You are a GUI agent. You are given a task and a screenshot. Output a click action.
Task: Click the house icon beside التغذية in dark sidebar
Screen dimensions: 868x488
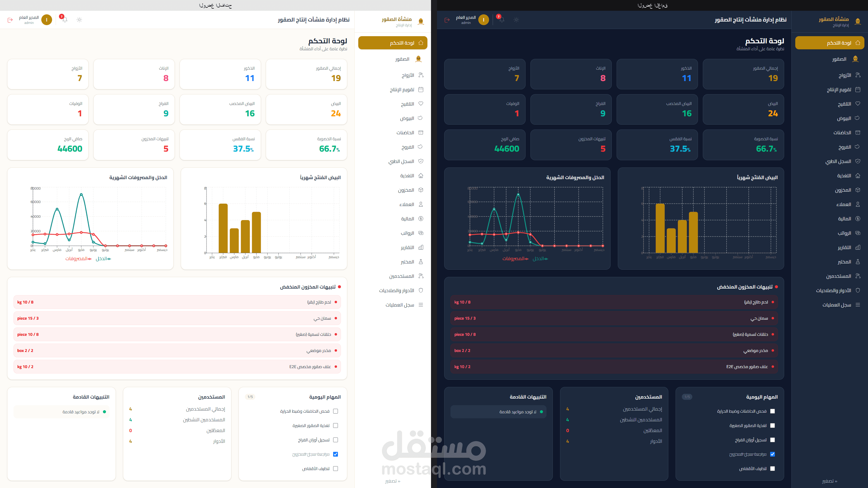pyautogui.click(x=858, y=176)
